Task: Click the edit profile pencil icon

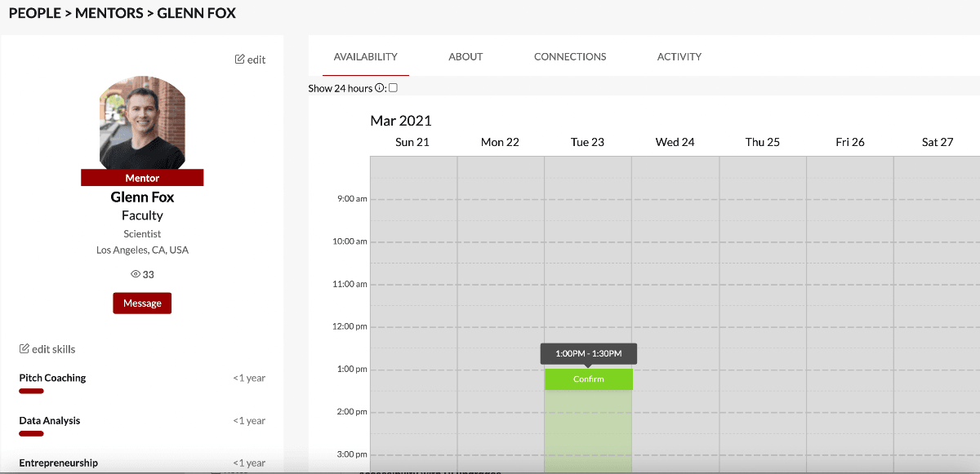Action: pyautogui.click(x=239, y=60)
